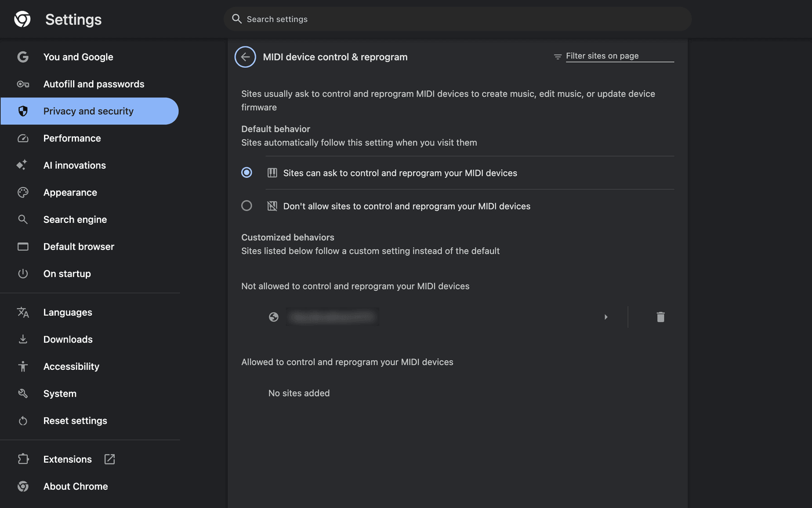This screenshot has height=508, width=812.
Task: Click the palette Appearance icon
Action: [23, 192]
